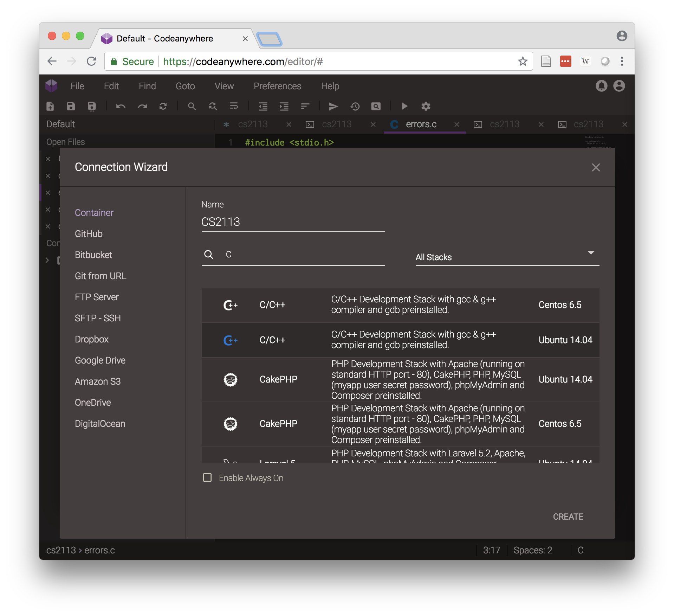This screenshot has height=616, width=674.
Task: Open the notifications bell icon
Action: 602,86
